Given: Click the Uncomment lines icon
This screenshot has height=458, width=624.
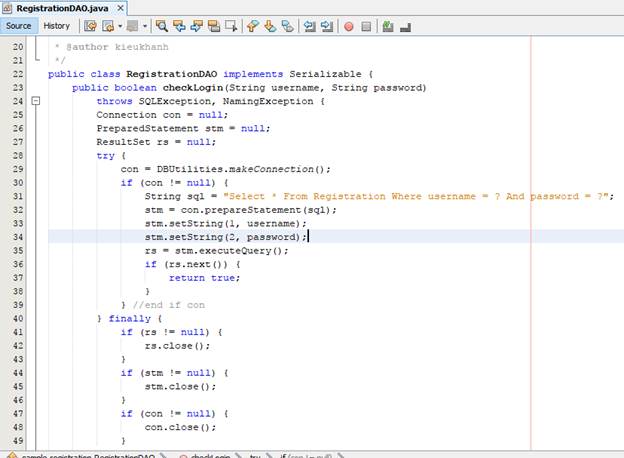Looking at the screenshot, I should pos(405,27).
